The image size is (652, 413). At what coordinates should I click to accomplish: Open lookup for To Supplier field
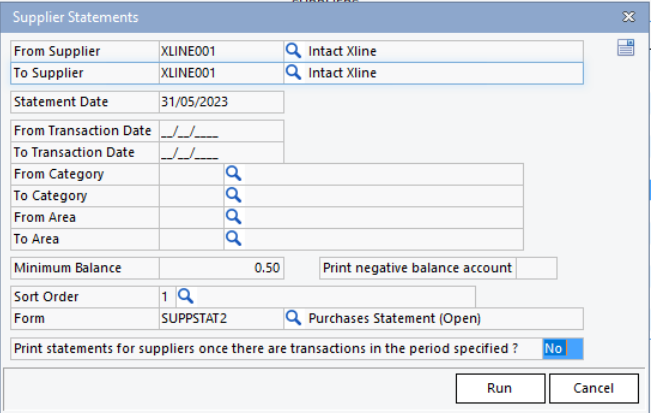click(x=294, y=72)
